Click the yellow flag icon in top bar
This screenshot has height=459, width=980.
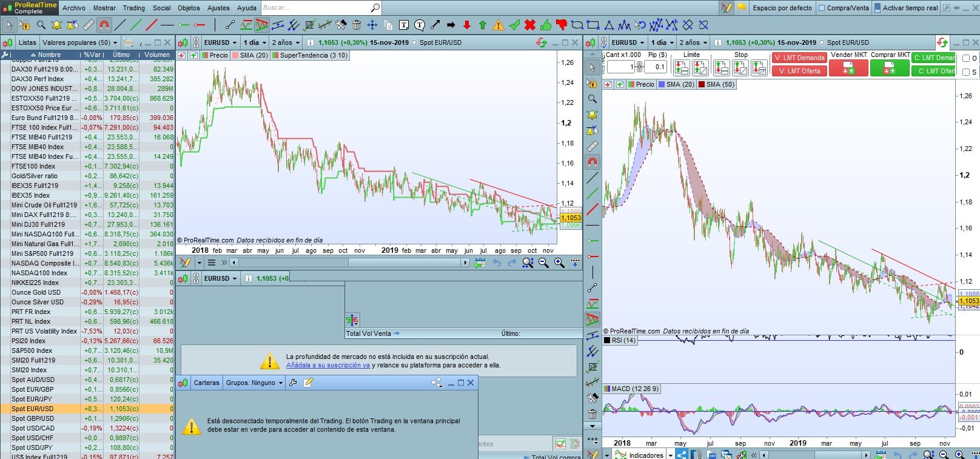[x=741, y=8]
